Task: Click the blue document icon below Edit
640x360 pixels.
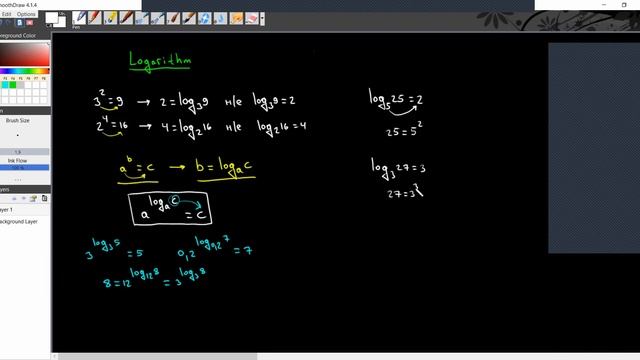Action: tap(19, 23)
